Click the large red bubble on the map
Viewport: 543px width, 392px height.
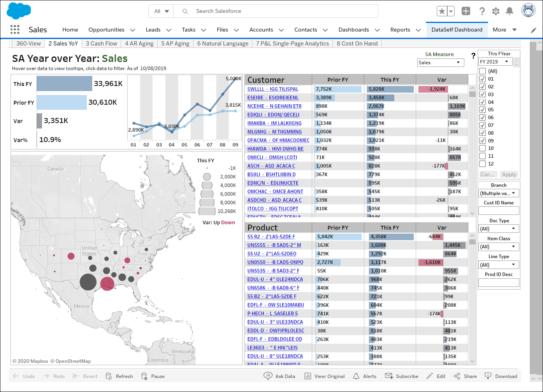[107, 283]
